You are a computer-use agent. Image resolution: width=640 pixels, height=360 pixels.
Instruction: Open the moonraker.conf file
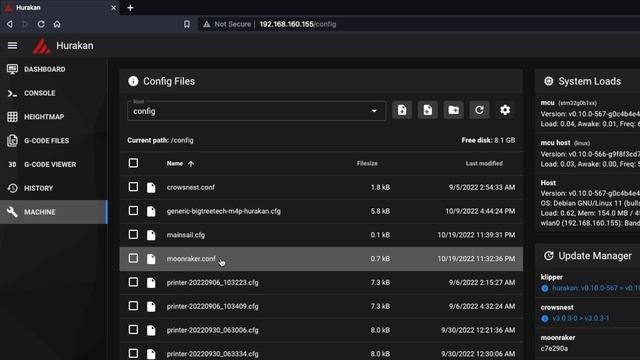191,259
